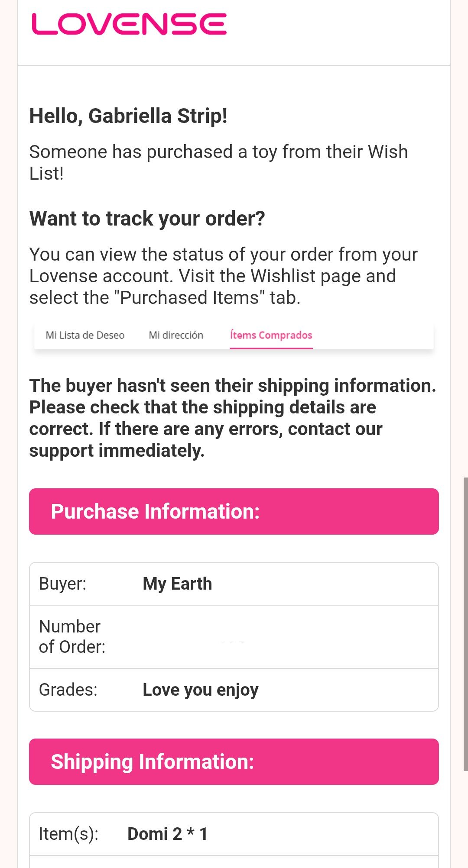The height and width of the screenshot is (868, 468).
Task: Click the Wish List purchase notice text
Action: [x=218, y=162]
